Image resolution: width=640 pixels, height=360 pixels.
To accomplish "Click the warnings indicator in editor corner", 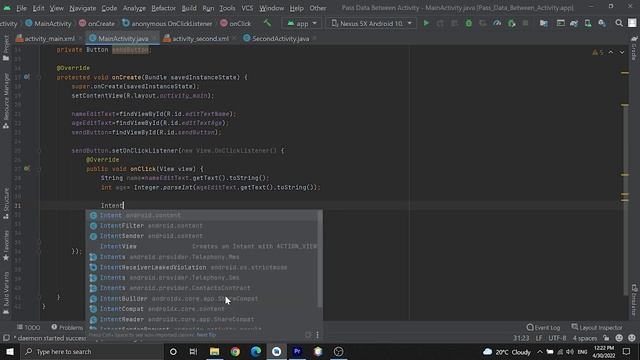I will tap(598, 52).
